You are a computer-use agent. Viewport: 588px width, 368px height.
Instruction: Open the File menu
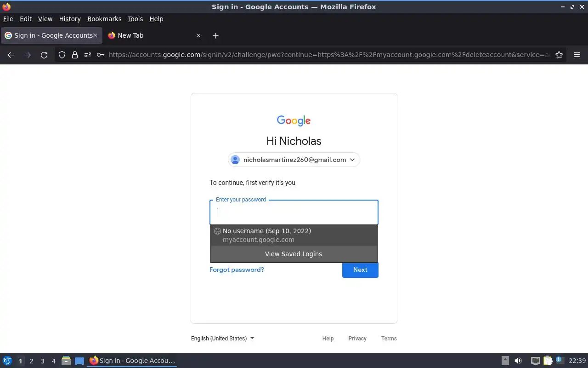[8, 19]
